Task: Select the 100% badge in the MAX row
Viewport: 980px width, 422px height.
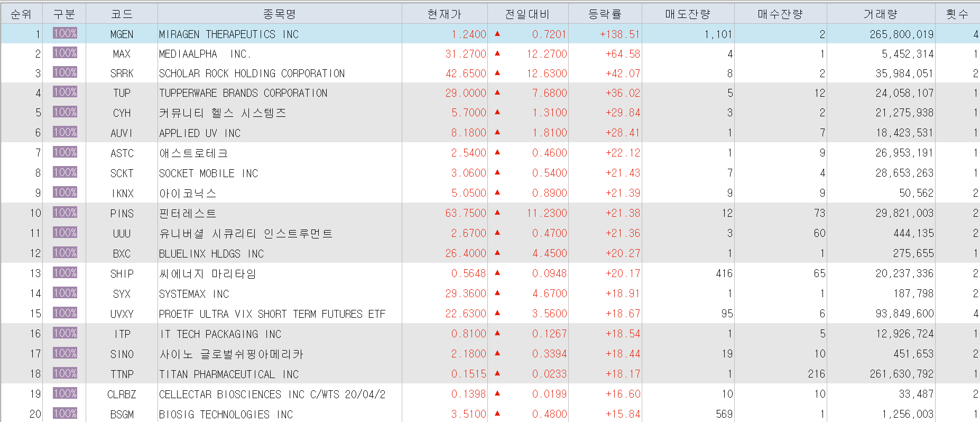Action: (x=65, y=53)
